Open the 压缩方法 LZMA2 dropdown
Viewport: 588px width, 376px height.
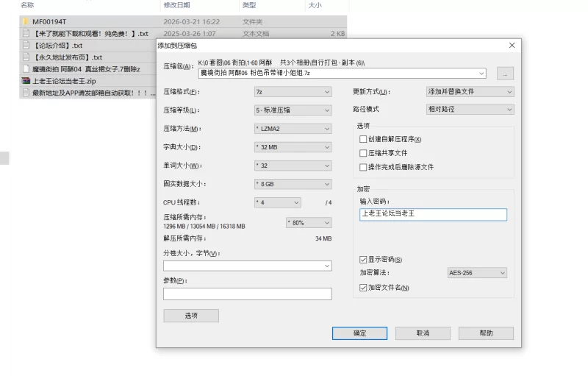tap(293, 129)
